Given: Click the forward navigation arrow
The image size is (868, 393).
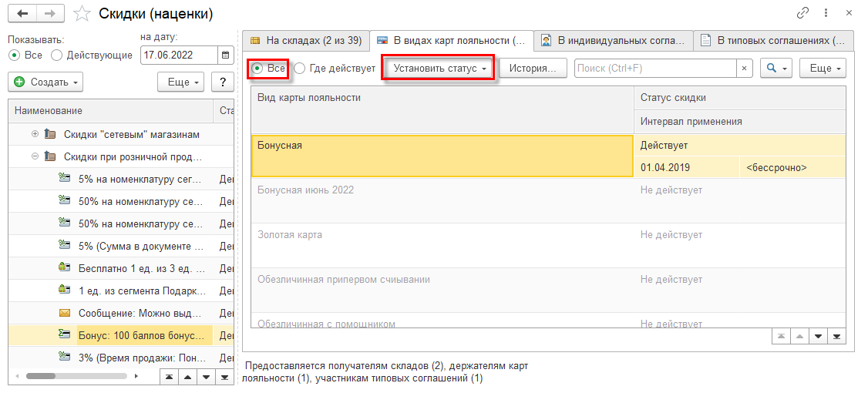Looking at the screenshot, I should [x=49, y=14].
